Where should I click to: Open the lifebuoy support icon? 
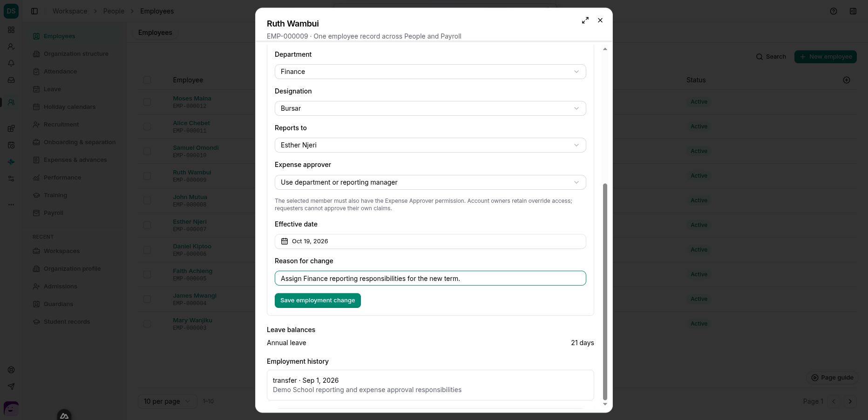[11, 370]
